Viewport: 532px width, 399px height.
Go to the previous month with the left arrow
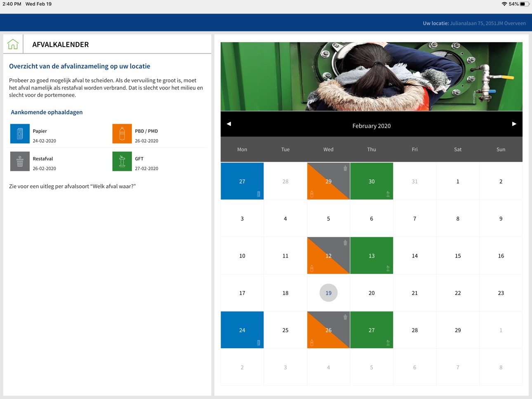point(229,124)
